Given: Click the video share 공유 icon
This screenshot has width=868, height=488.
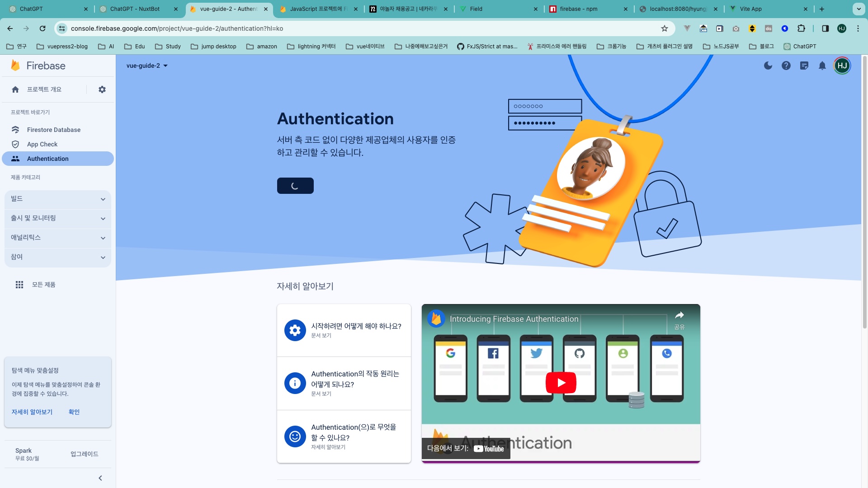Looking at the screenshot, I should tap(679, 319).
